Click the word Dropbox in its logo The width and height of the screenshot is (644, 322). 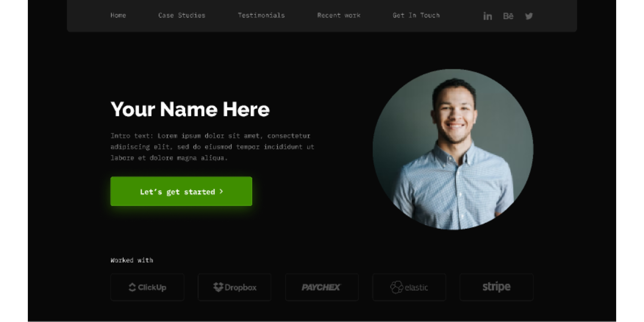tap(240, 287)
